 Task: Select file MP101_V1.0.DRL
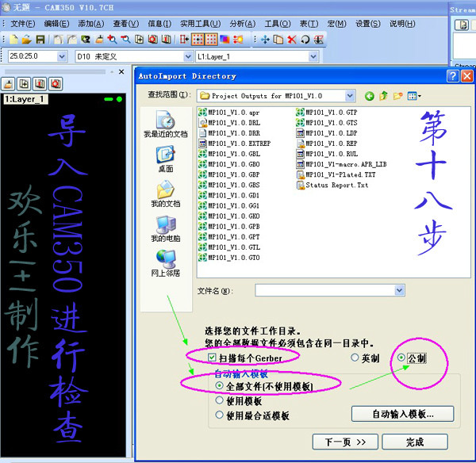point(229,123)
